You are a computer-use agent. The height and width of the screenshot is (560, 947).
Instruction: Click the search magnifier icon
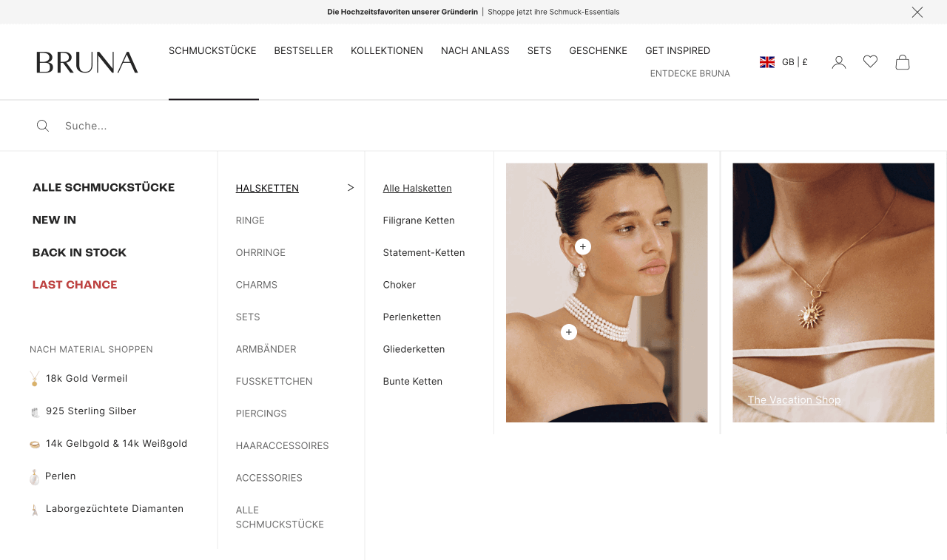[43, 126]
